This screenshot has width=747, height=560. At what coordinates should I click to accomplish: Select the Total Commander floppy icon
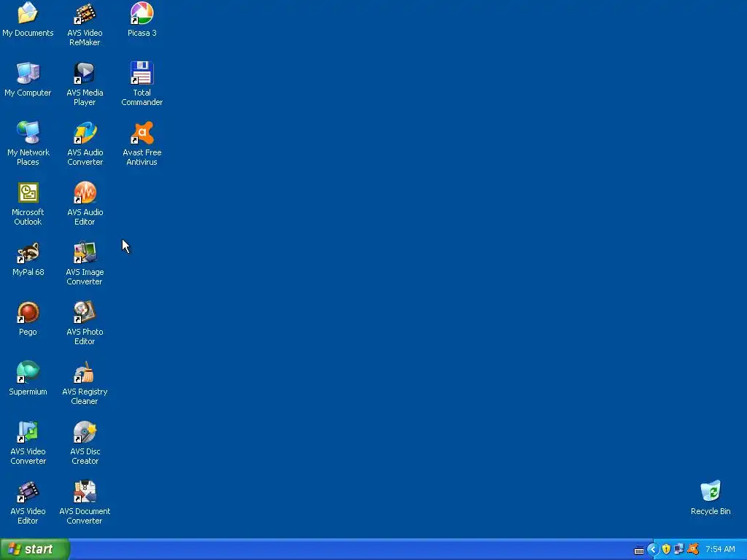[x=142, y=74]
